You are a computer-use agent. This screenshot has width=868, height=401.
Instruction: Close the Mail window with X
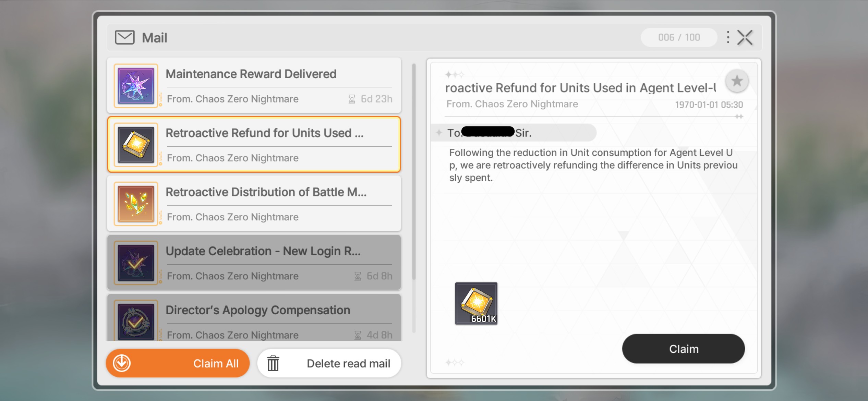(745, 38)
